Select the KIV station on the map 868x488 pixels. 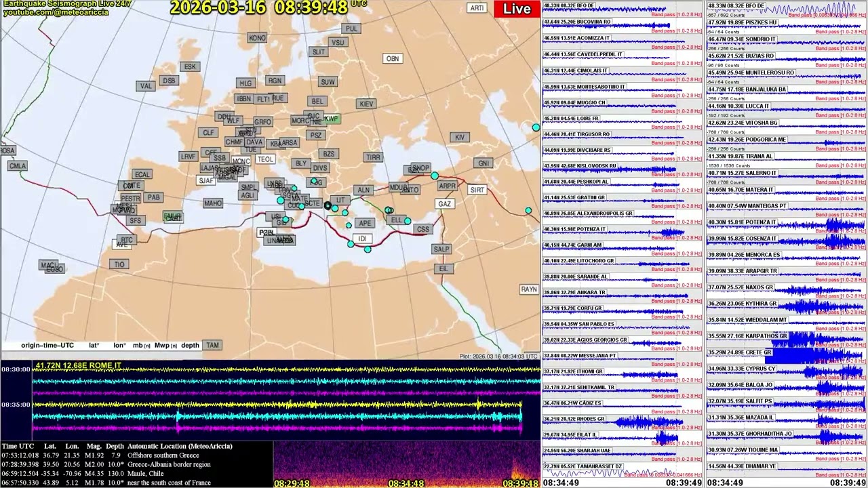pos(460,137)
